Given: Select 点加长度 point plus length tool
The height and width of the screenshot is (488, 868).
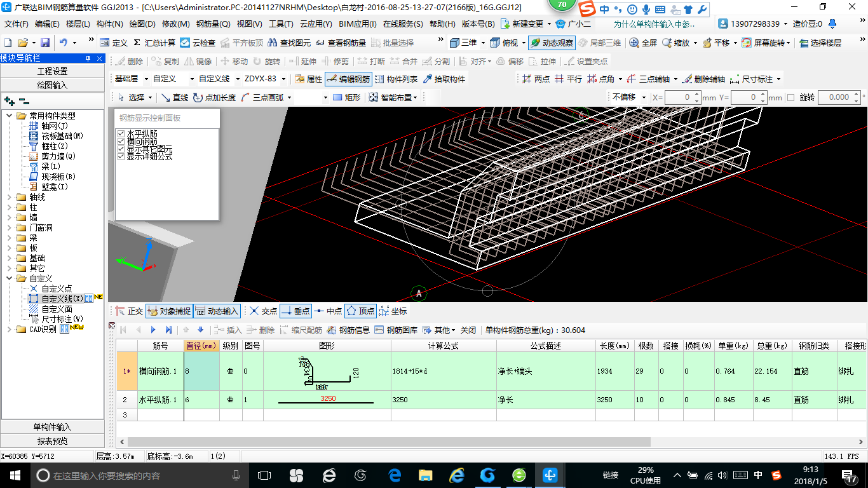Looking at the screenshot, I should click(214, 97).
